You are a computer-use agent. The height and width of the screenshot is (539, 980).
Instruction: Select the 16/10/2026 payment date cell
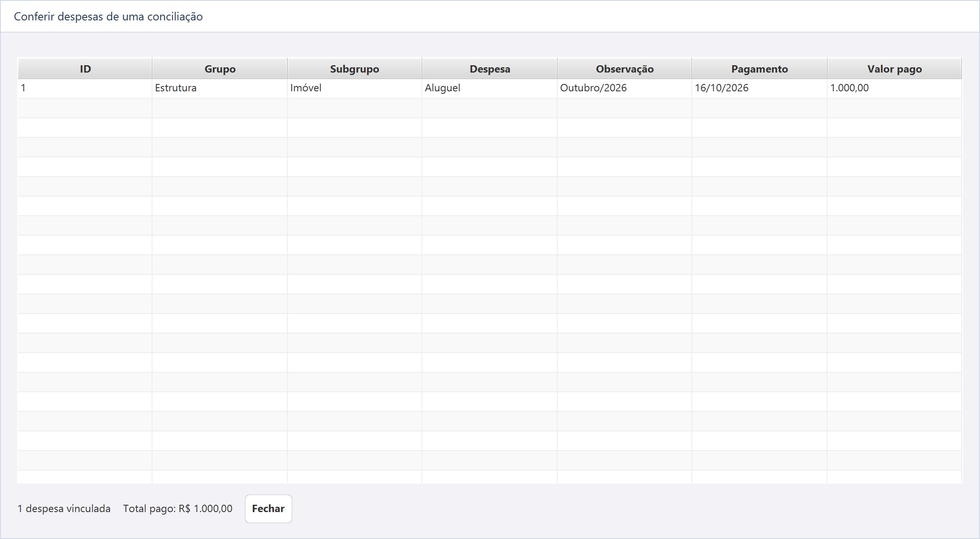pos(759,88)
